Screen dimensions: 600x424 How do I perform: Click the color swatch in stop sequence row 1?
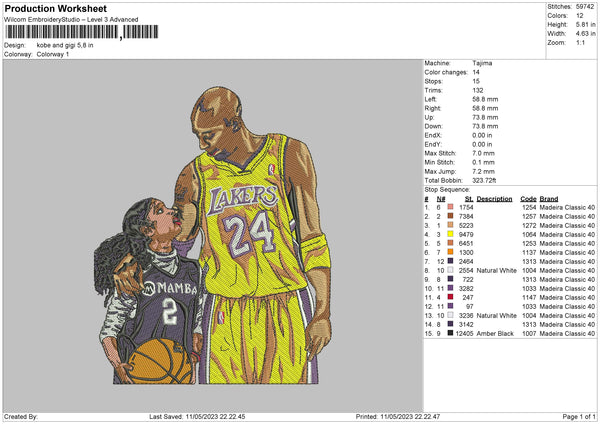(x=450, y=207)
